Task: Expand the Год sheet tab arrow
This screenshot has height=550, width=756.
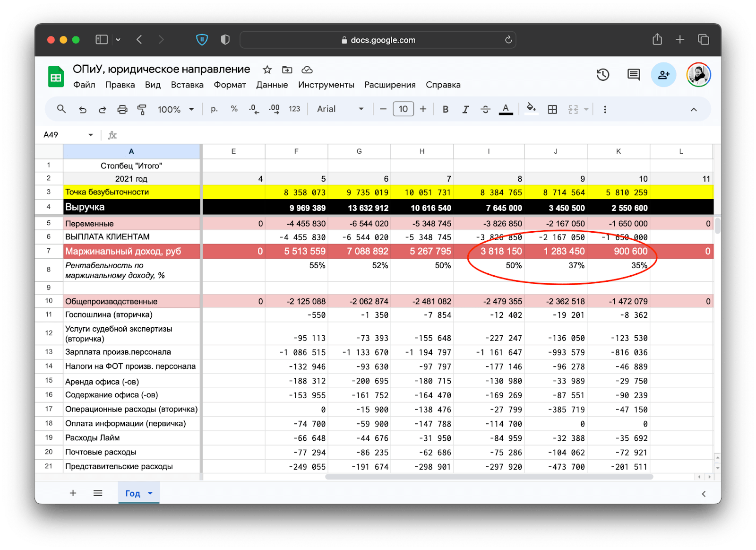Action: (x=150, y=493)
